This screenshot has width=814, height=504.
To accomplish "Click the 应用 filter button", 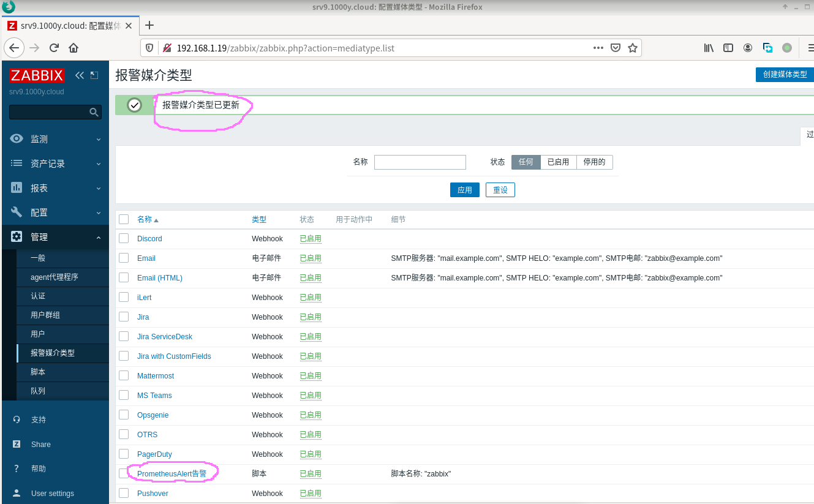I will (465, 190).
